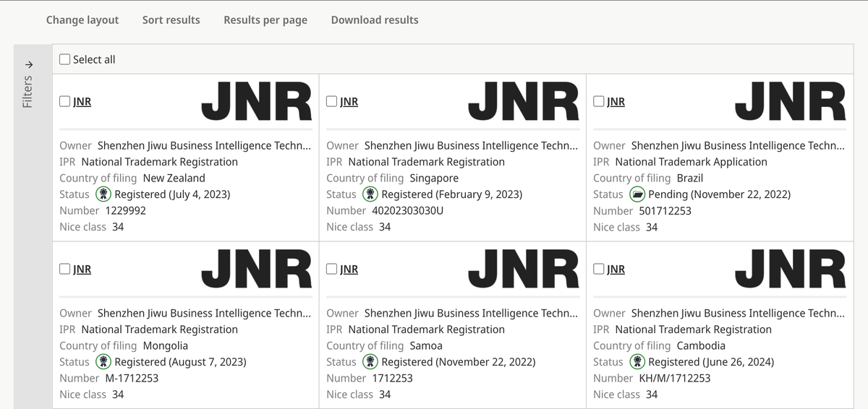The height and width of the screenshot is (409, 868).
Task: Click the country of filing New Zealand
Action: click(174, 178)
